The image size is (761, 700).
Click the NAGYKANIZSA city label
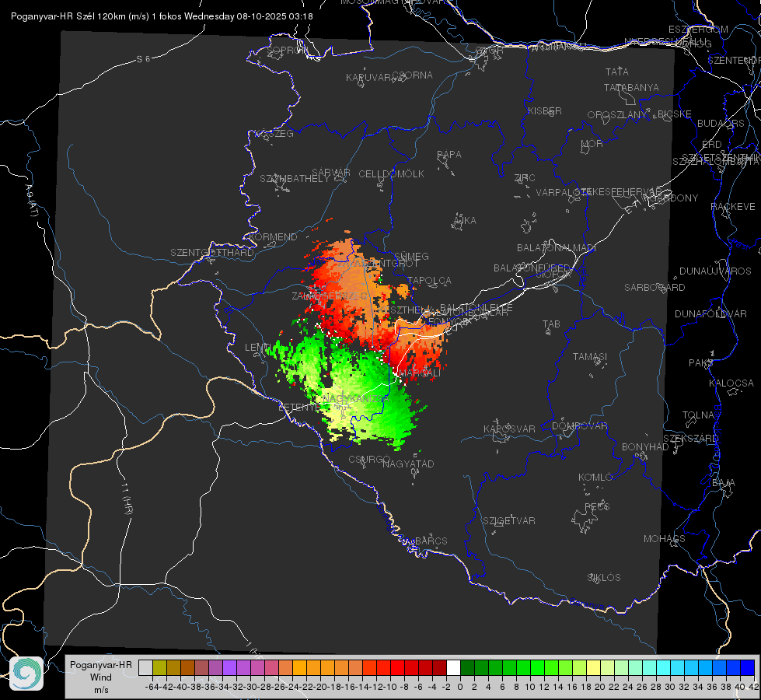click(x=356, y=399)
